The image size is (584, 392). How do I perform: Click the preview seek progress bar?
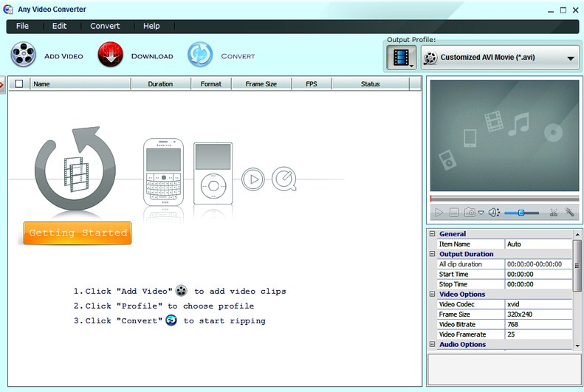tap(504, 199)
